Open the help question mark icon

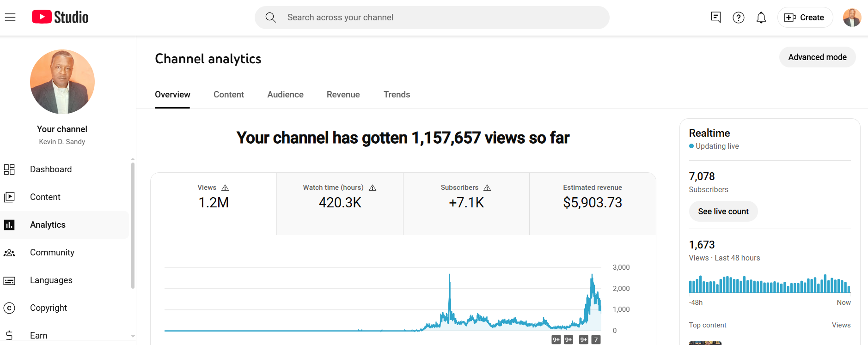point(739,18)
